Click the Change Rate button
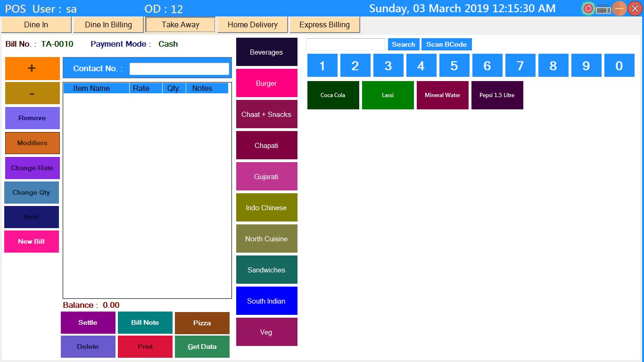 [33, 168]
